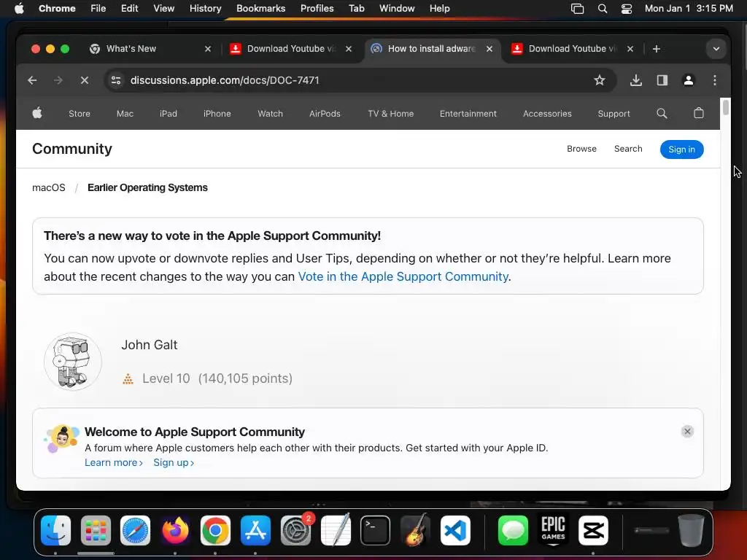The image size is (747, 560).
Task: Open Chrome profile avatar icon
Action: click(689, 80)
